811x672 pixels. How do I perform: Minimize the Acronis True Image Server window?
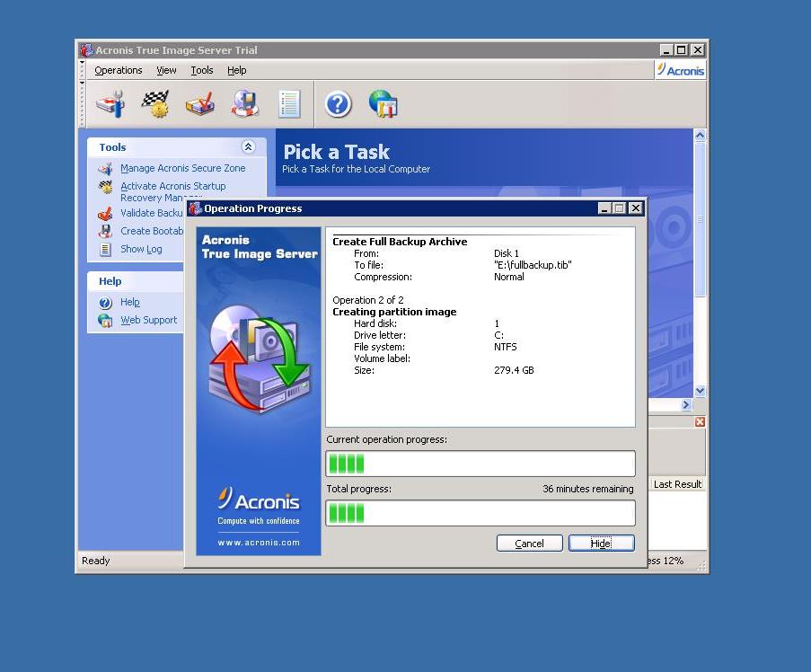(x=666, y=49)
